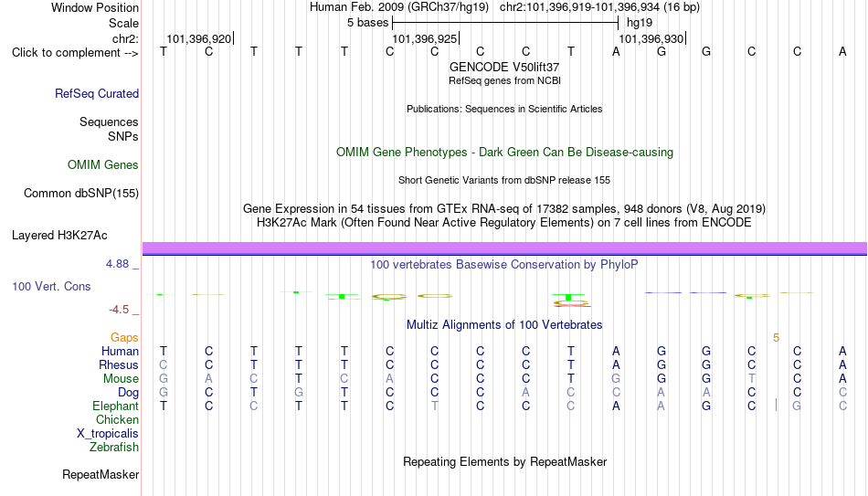Select the Elephant species row label
This screenshot has height=496, width=868.
116,406
